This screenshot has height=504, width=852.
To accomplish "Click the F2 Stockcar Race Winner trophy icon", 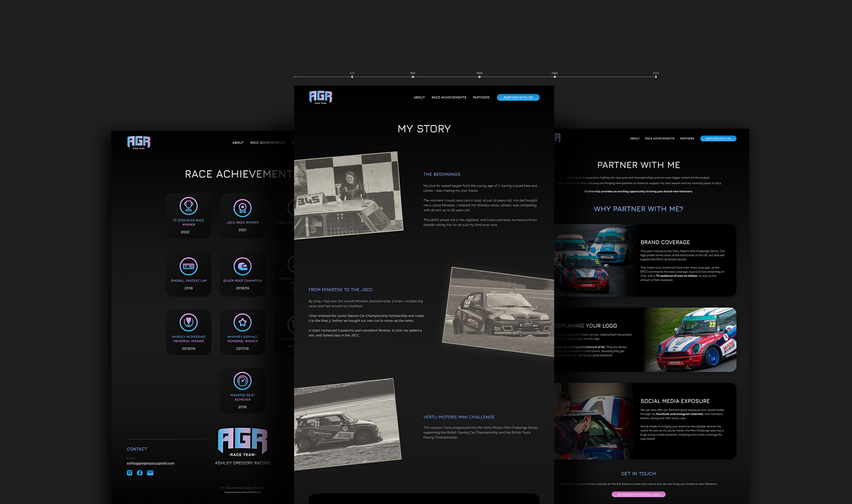I will point(188,206).
